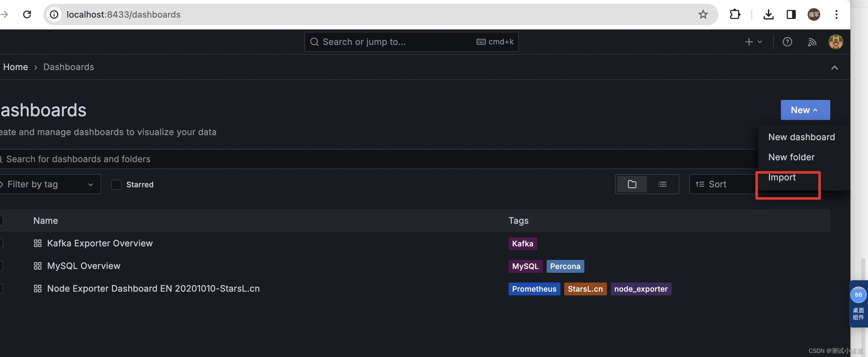This screenshot has height=357, width=868.
Task: Click the help question mark icon
Action: pyautogui.click(x=787, y=42)
